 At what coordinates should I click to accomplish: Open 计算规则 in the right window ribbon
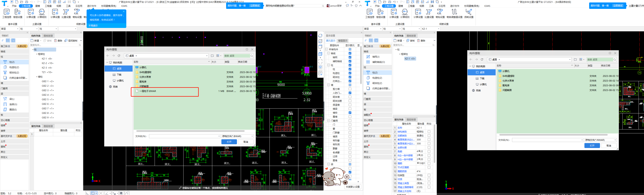point(405,14)
